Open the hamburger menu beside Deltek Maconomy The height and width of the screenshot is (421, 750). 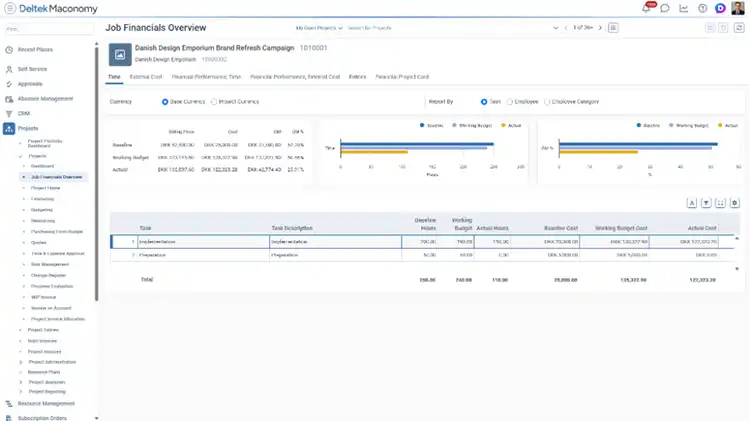(10, 8)
